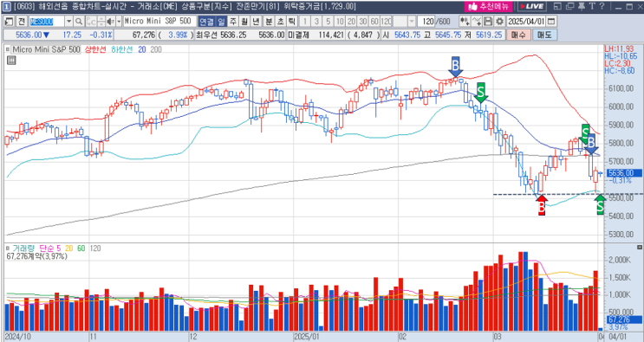The image size is (644, 342).
Task: Click the speaker alert icon
Action: 110,22
